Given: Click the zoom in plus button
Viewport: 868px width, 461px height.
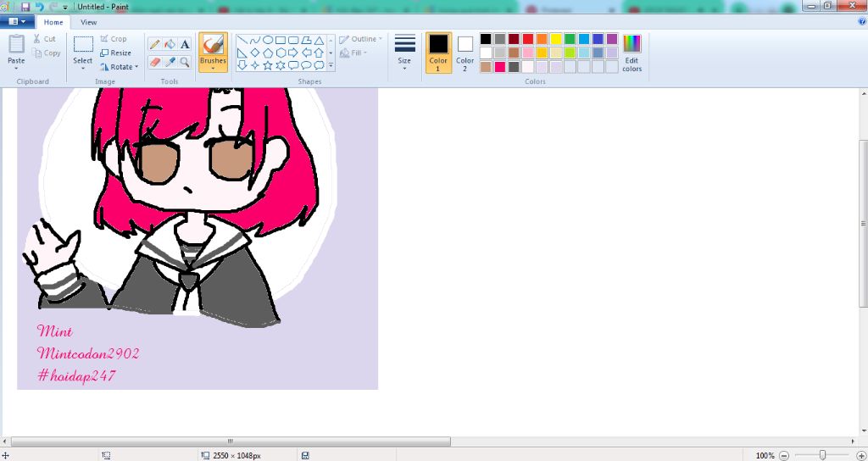Looking at the screenshot, I should coord(860,455).
